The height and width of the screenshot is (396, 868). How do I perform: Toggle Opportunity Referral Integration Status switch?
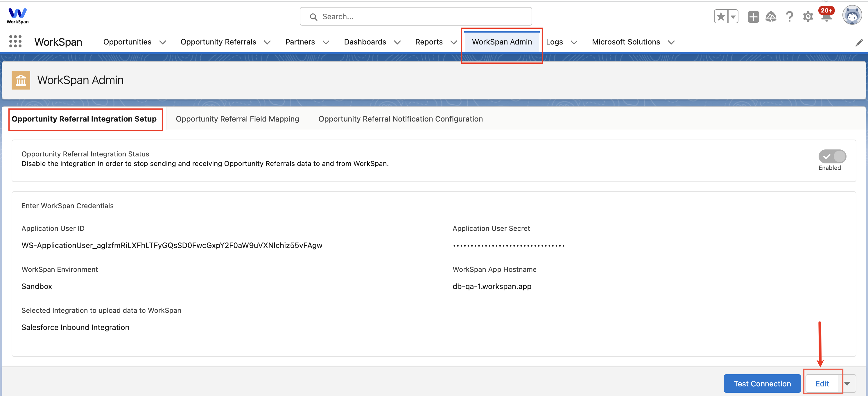click(832, 156)
